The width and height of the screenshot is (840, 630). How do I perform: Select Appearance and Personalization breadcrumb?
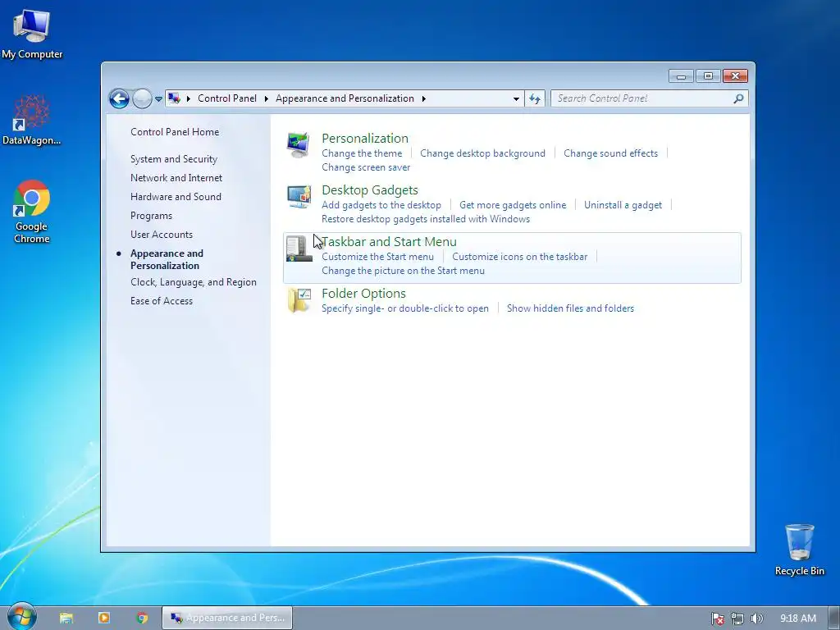345,98
